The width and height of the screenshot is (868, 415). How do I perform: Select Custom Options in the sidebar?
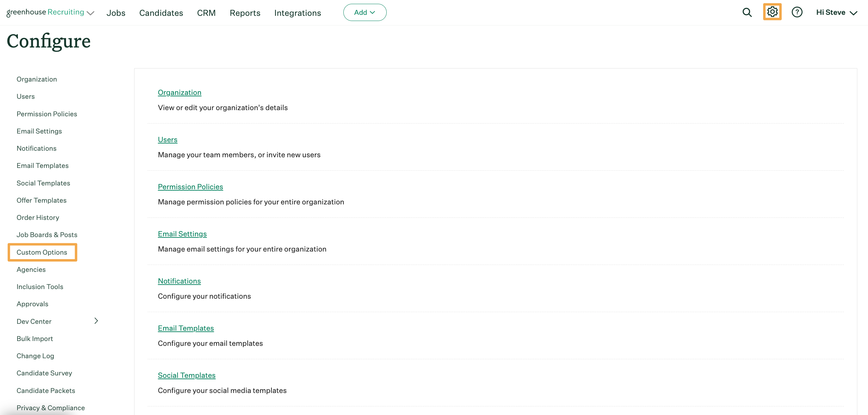(x=42, y=252)
